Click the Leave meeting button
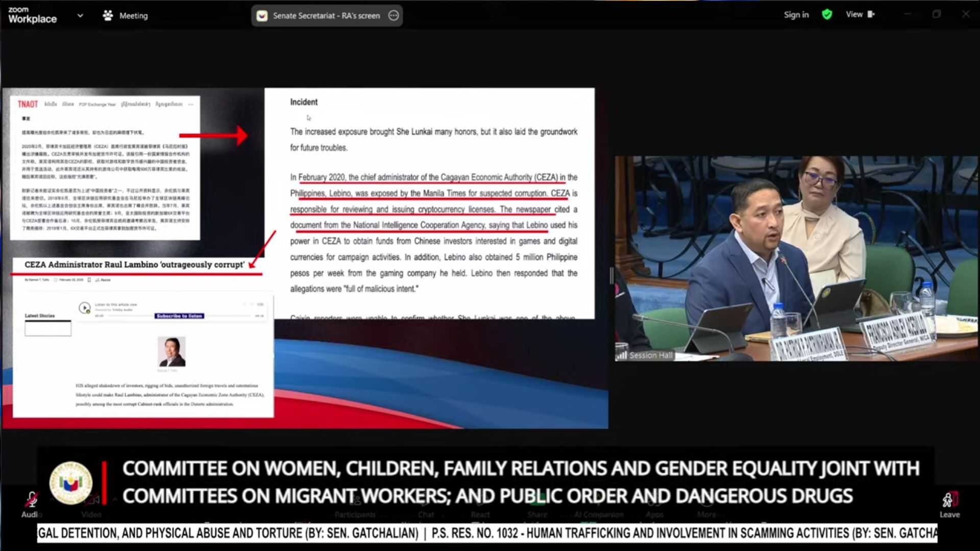 tap(949, 504)
